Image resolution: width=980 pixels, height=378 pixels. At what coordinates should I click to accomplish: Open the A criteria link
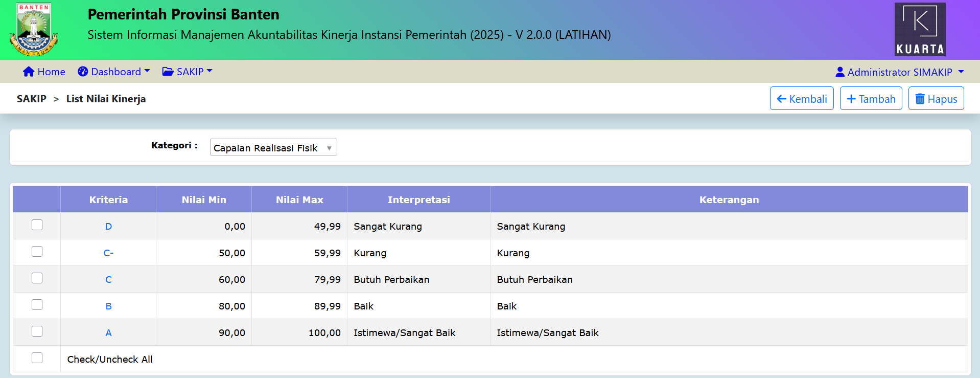108,332
